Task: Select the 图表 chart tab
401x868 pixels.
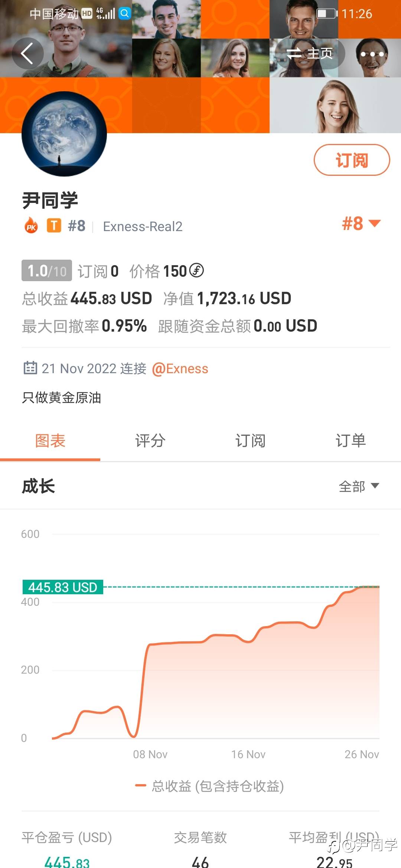Action: pos(50,441)
